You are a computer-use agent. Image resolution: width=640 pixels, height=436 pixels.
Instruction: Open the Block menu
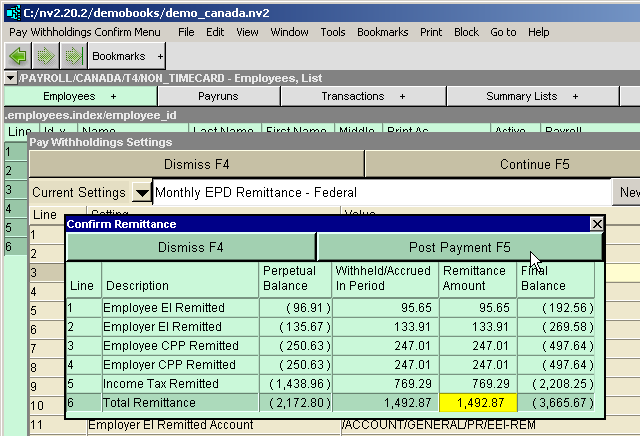pyautogui.click(x=466, y=32)
